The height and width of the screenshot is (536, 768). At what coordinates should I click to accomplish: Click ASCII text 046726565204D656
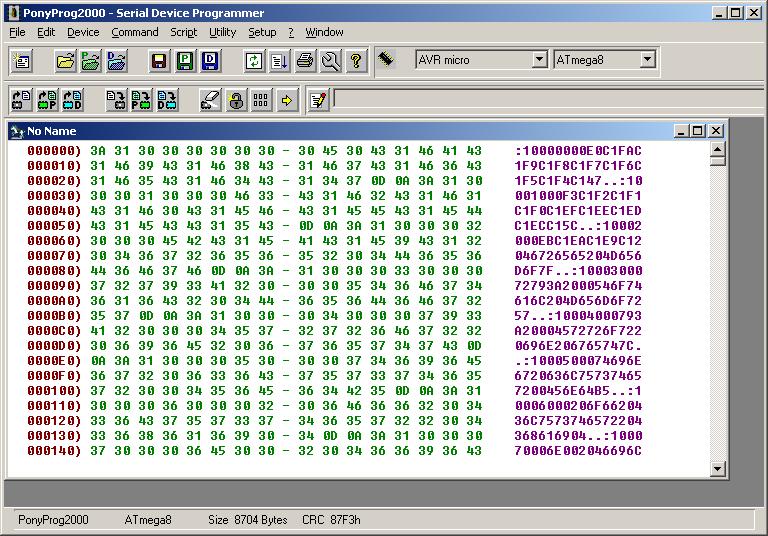[578, 256]
